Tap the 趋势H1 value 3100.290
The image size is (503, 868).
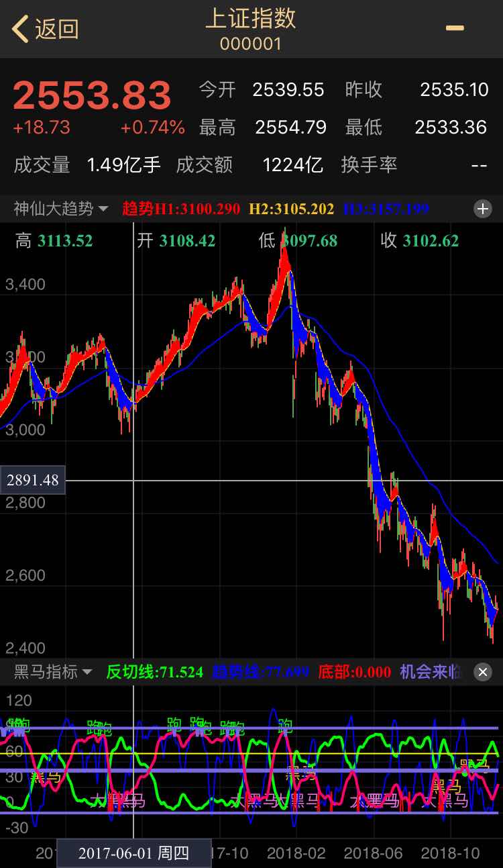[180, 209]
